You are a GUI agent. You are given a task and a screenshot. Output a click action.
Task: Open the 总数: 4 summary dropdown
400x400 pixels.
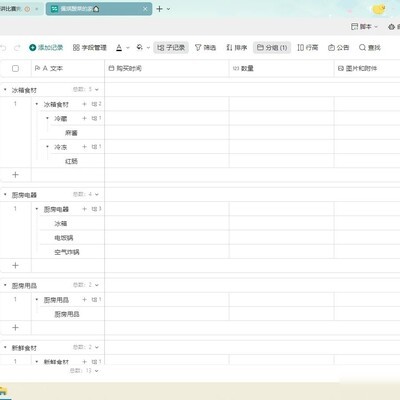click(x=86, y=194)
